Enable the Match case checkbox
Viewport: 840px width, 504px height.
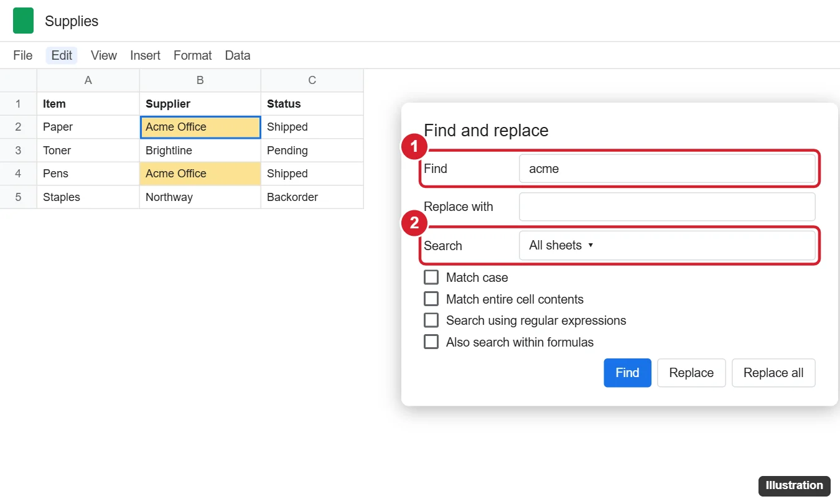431,277
